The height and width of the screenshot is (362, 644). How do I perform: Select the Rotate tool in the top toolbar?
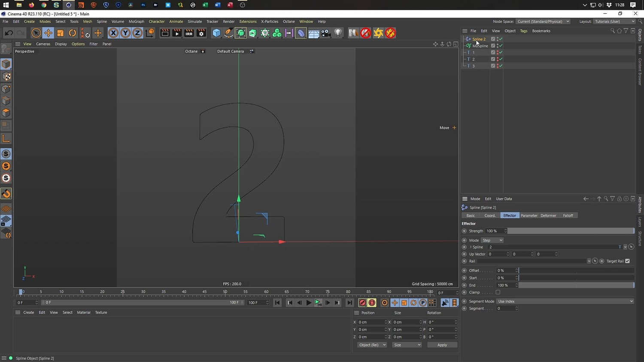tap(73, 33)
